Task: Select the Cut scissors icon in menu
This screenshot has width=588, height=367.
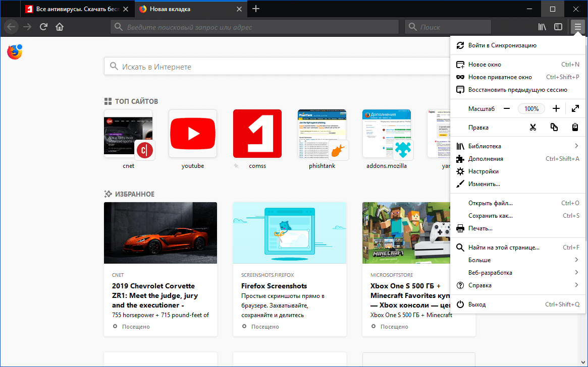Action: point(532,127)
